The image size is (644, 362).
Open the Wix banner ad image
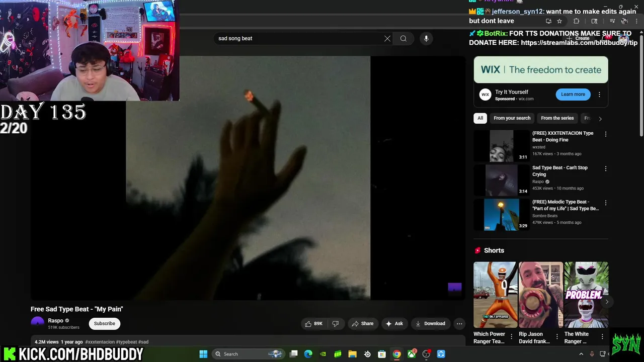click(x=541, y=70)
